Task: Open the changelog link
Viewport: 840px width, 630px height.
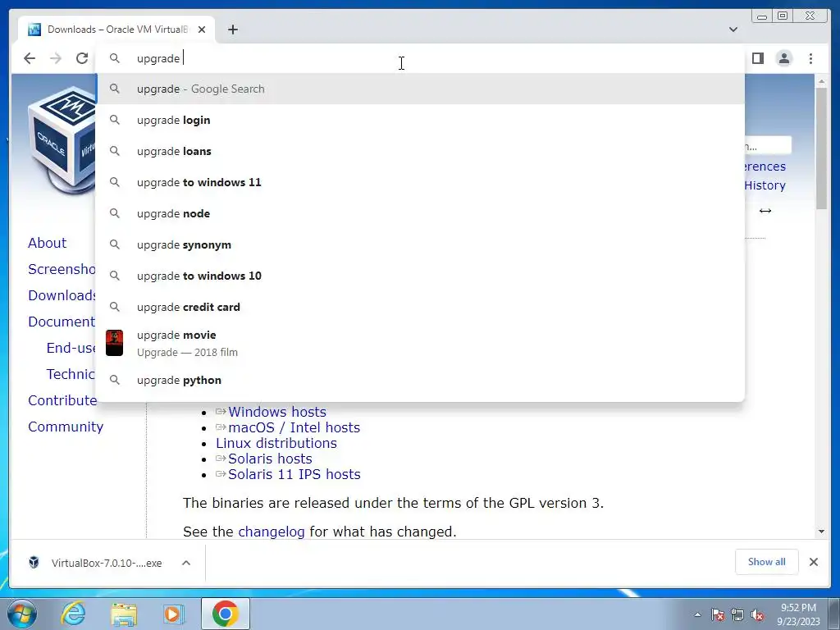Action: (x=271, y=532)
